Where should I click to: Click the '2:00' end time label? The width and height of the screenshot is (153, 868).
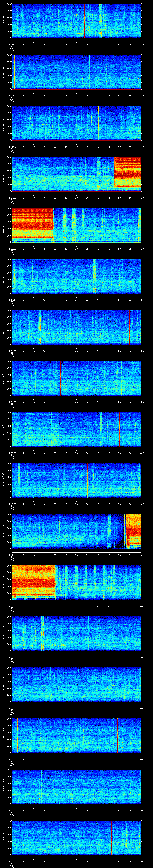(141, 44)
